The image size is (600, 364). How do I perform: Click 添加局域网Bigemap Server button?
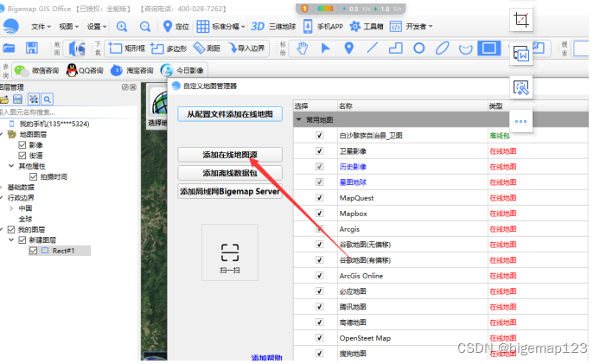click(x=230, y=191)
